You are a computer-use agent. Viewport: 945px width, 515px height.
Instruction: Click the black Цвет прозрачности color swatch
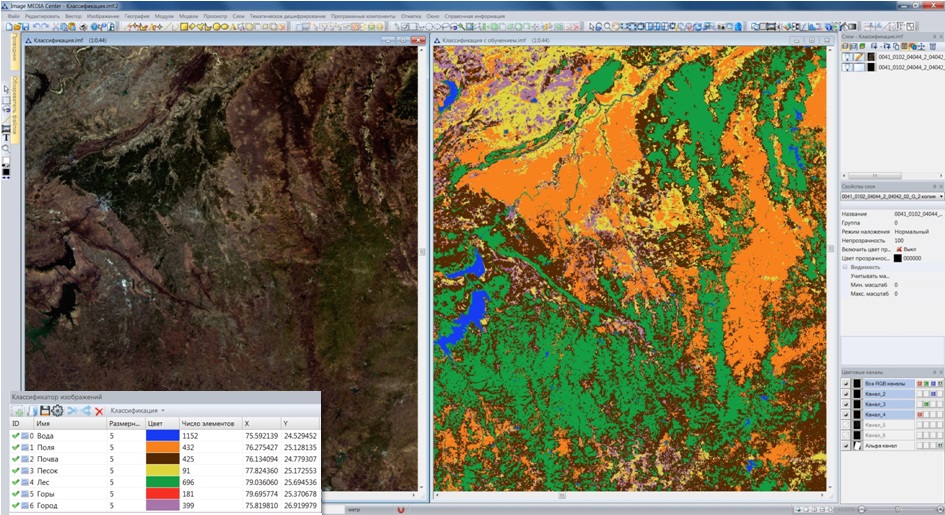pos(897,258)
